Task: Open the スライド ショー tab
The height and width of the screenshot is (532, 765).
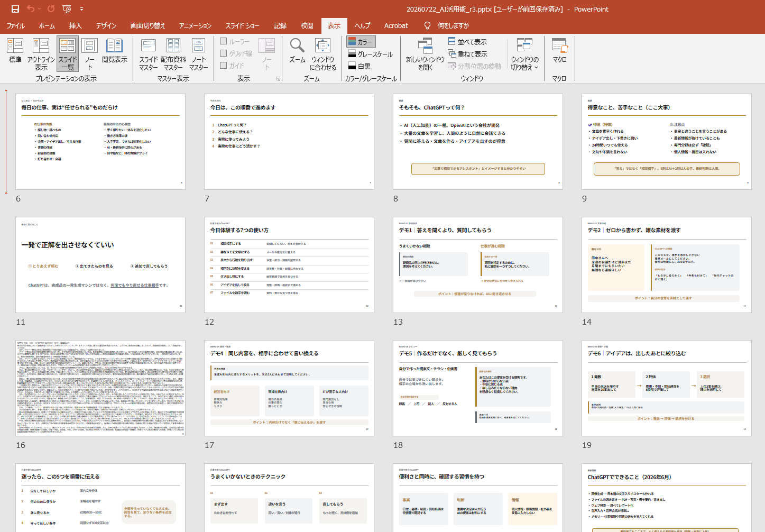Action: [242, 25]
